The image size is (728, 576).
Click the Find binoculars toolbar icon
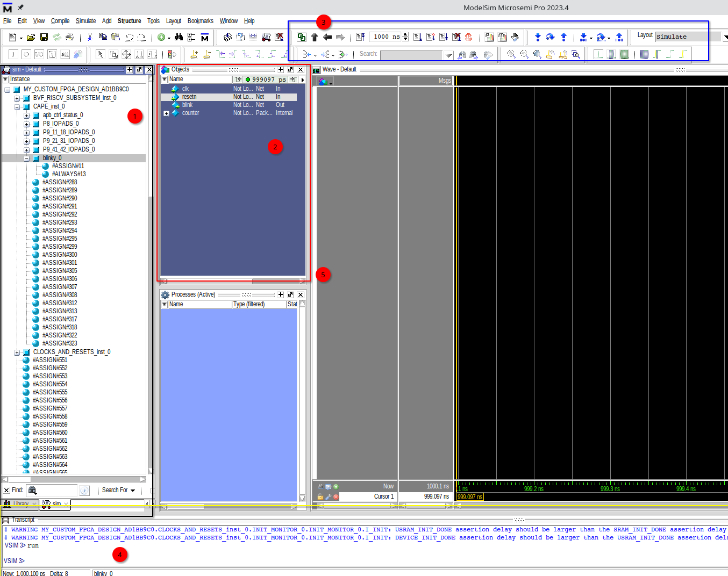tap(179, 37)
